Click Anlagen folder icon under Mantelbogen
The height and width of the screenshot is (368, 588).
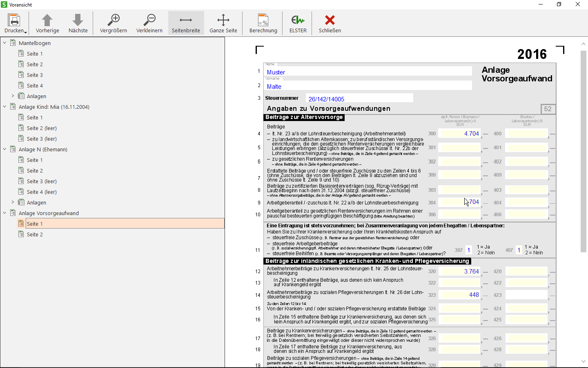point(21,96)
